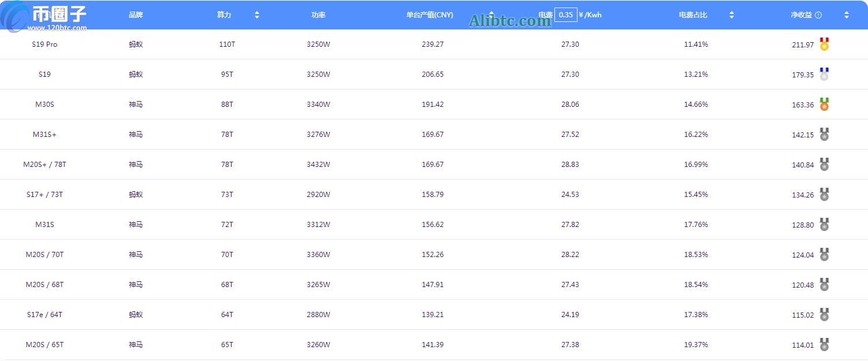The width and height of the screenshot is (868, 361).
Task: Click the bronze medal icon for M30S
Action: click(824, 105)
